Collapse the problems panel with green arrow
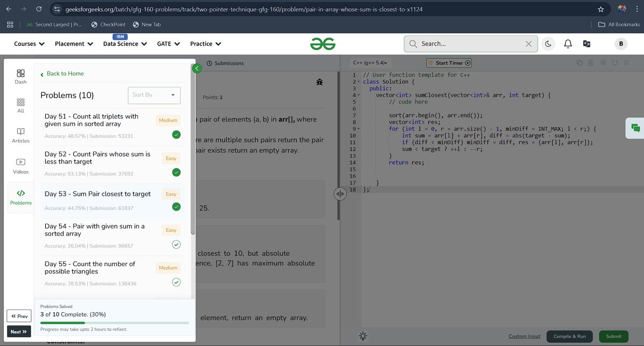 pos(197,68)
